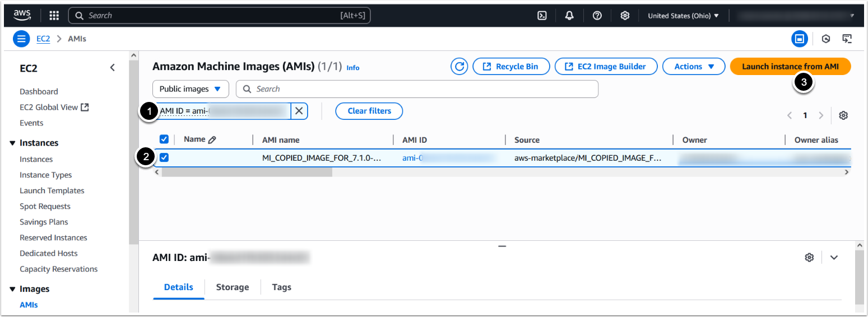868x317 pixels.
Task: Click the split panel resize handle
Action: point(502,245)
